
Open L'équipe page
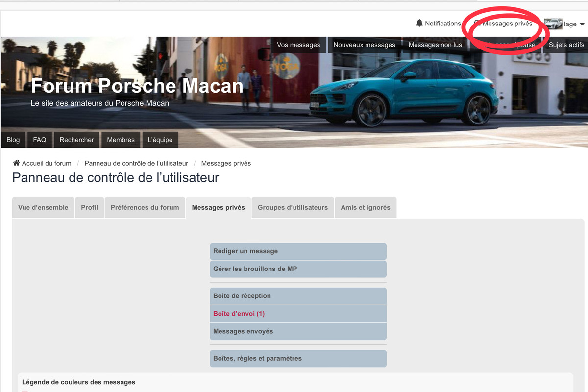click(160, 140)
